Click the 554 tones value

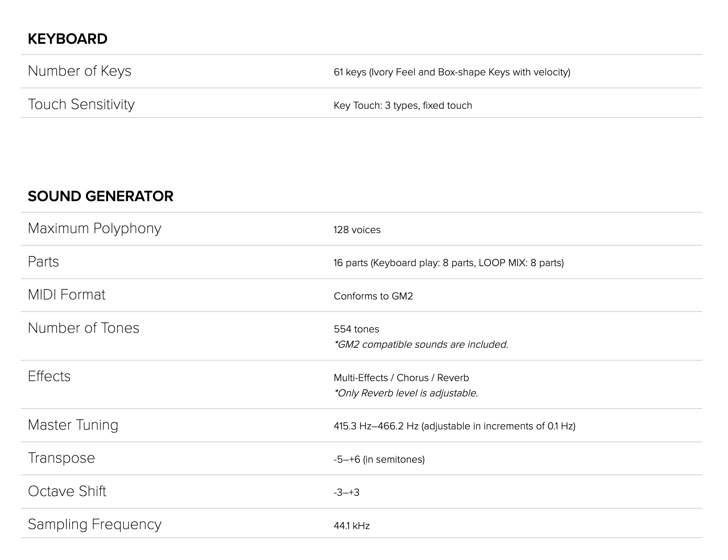356,329
